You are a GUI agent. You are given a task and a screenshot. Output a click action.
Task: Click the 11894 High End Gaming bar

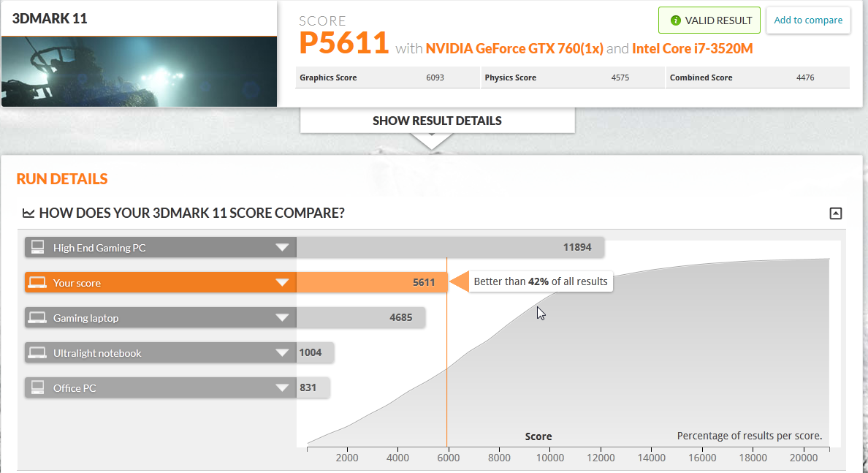[450, 248]
